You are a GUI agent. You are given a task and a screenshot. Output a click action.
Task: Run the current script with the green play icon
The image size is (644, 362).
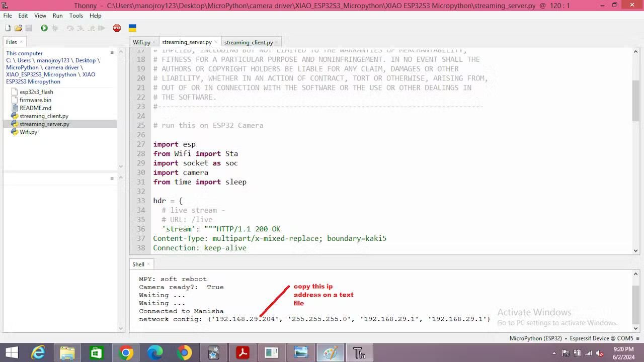pos(44,28)
